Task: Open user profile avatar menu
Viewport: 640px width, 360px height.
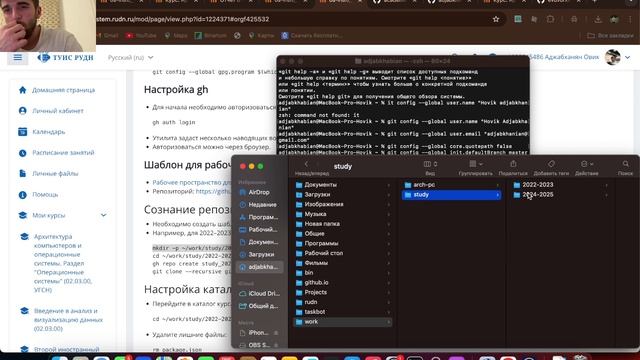Action: point(613,58)
